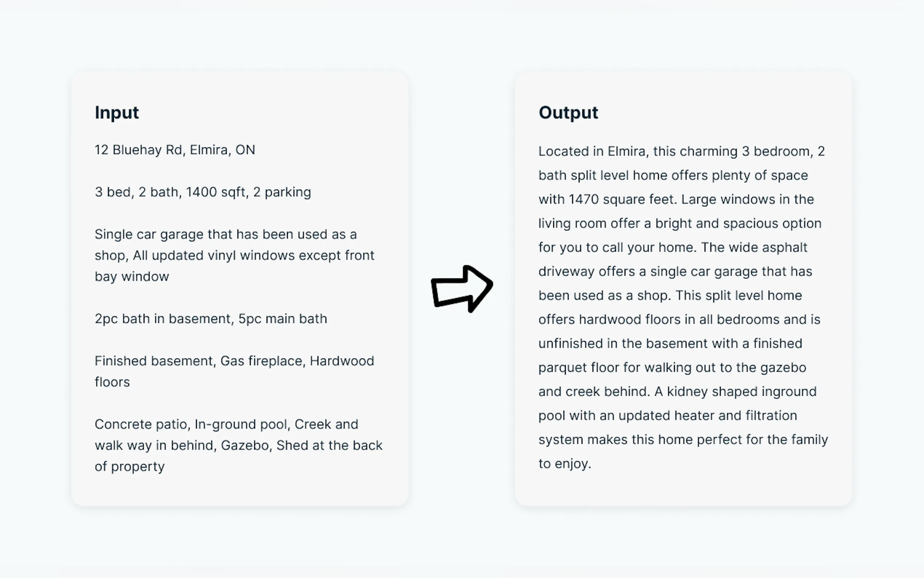Click the 'Concrete patio, In-ground pool' paragraph
The height and width of the screenshot is (578, 924).
pos(238,445)
